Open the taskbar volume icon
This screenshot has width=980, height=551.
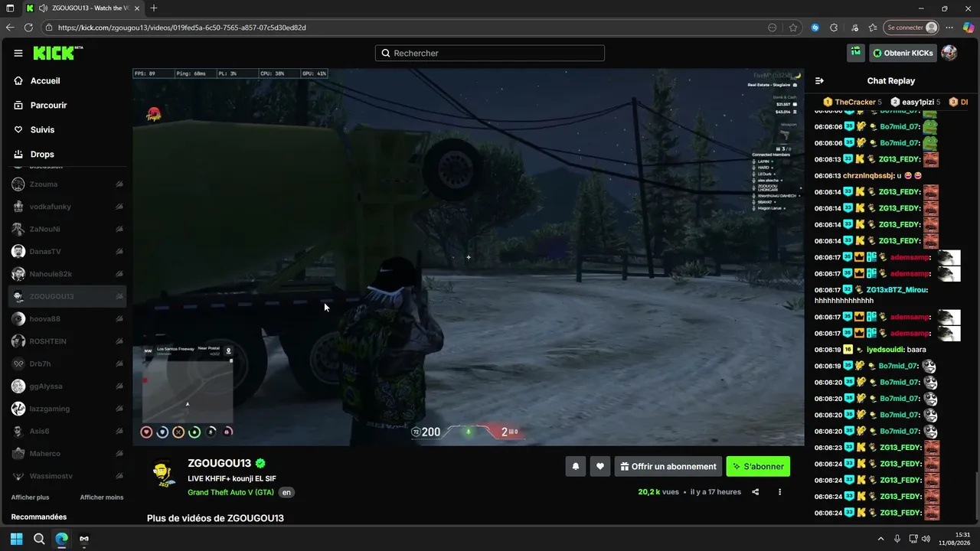(926, 539)
